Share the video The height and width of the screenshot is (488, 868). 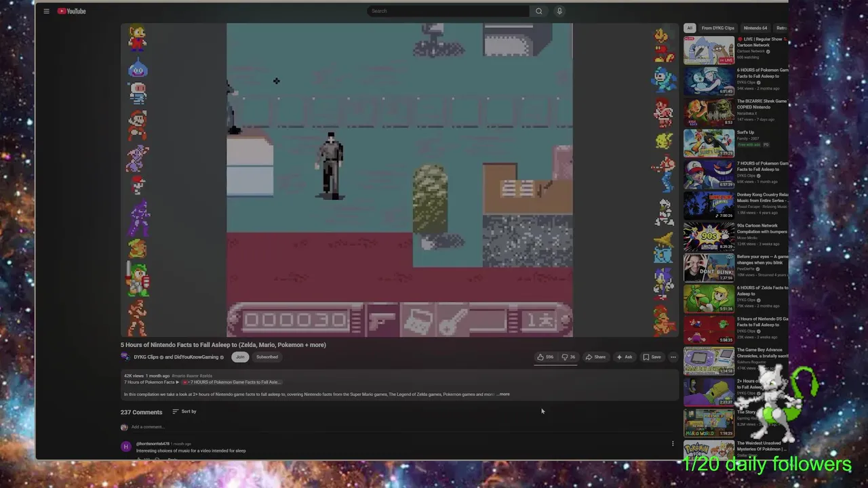(x=595, y=357)
